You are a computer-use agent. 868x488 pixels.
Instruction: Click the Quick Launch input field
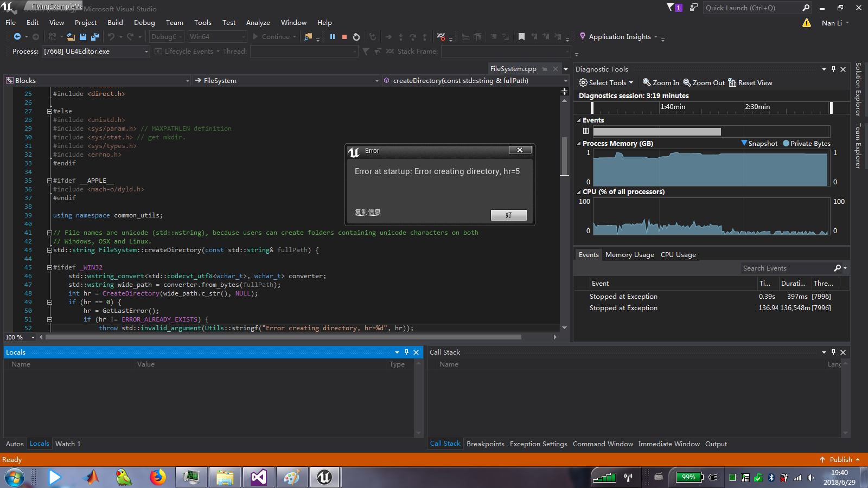(751, 8)
